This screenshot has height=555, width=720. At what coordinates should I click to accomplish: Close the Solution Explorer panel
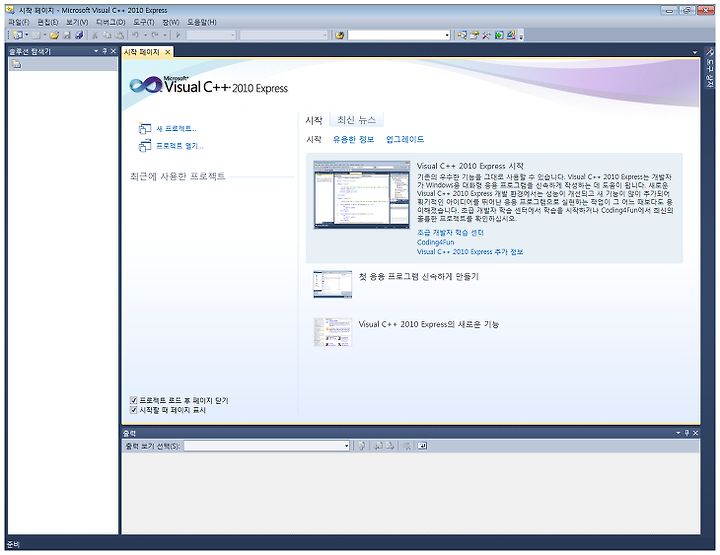tap(113, 51)
